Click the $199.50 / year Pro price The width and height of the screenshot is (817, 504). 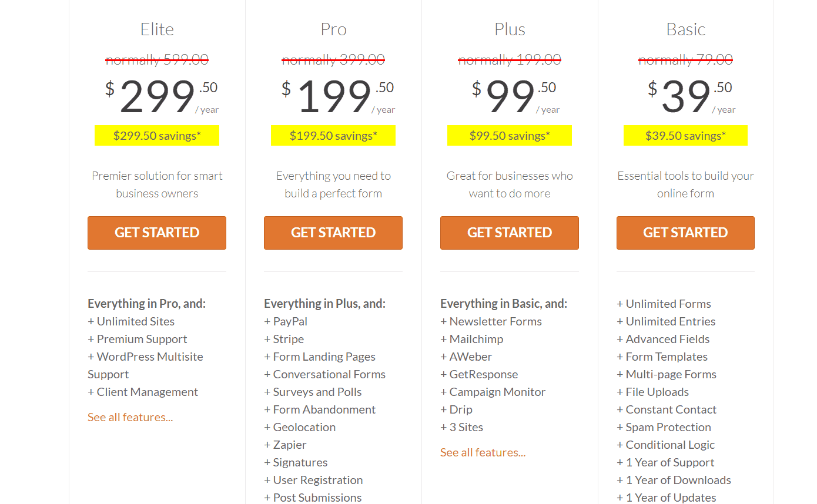pos(338,97)
